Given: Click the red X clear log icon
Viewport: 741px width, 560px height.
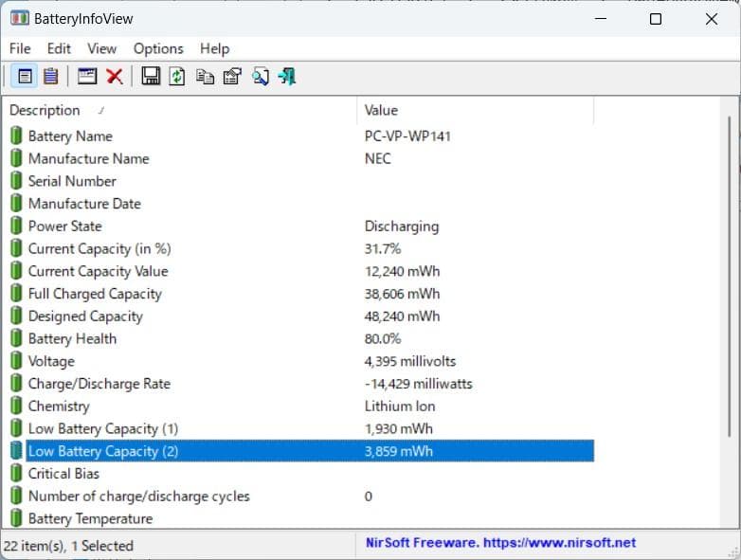Looking at the screenshot, I should coord(115,76).
